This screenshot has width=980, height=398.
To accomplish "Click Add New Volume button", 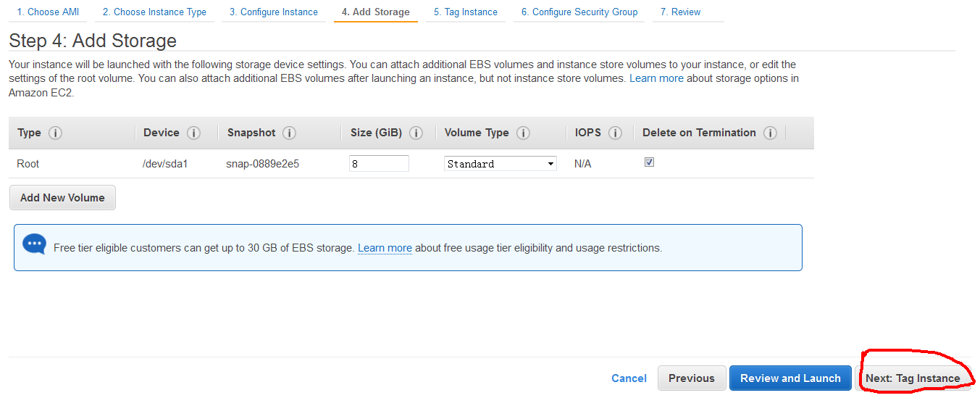I will coord(62,198).
